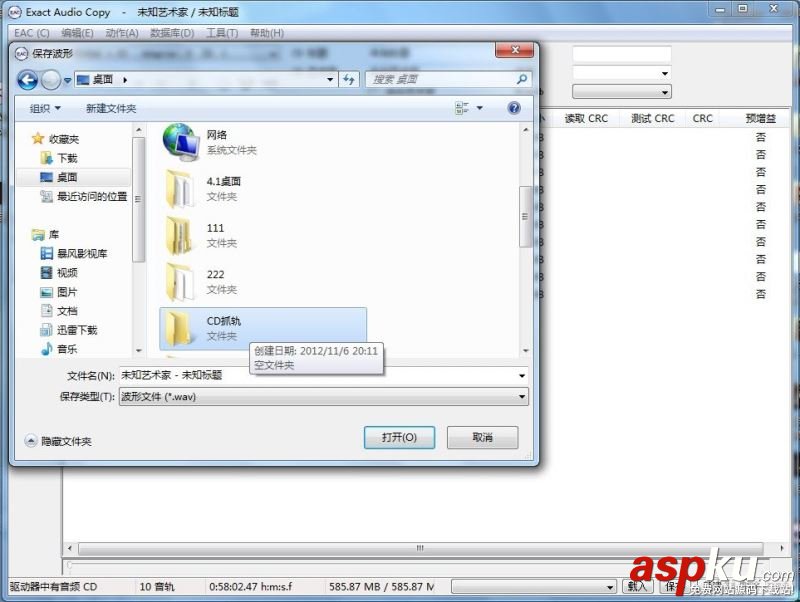Open the 动作(A) menu
Image resolution: width=800 pixels, height=602 pixels.
[x=122, y=33]
